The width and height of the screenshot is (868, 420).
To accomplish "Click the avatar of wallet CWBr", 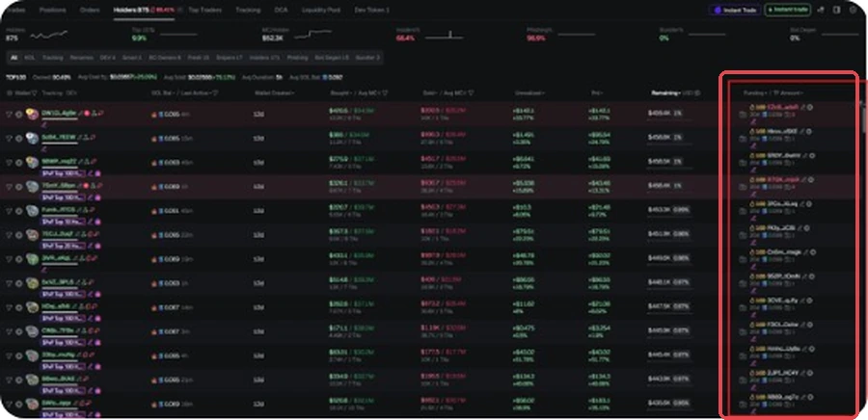I will click(x=33, y=331).
